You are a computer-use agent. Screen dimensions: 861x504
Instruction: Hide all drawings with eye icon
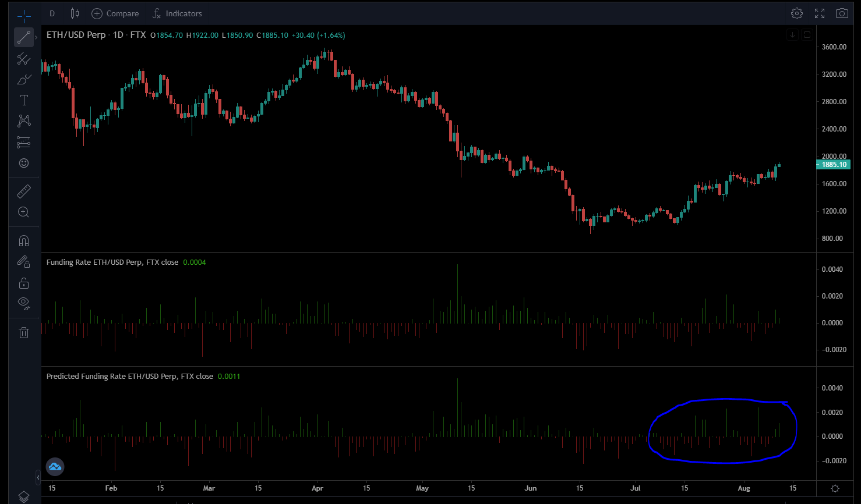(23, 302)
